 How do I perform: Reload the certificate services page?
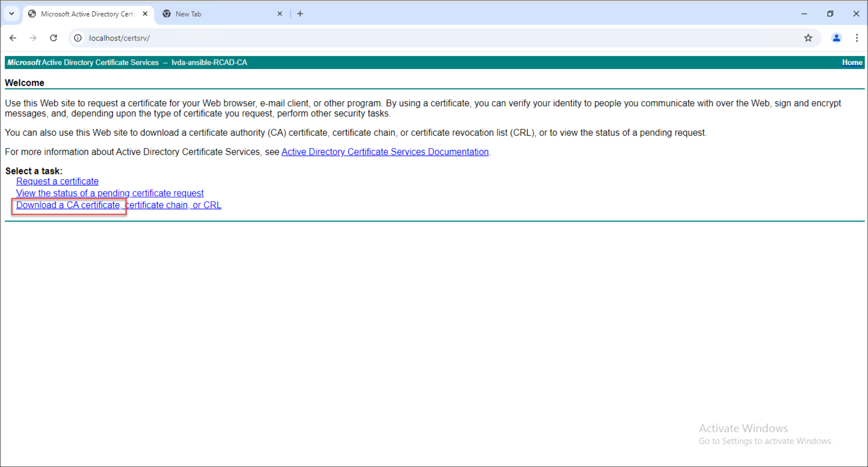[x=53, y=38]
